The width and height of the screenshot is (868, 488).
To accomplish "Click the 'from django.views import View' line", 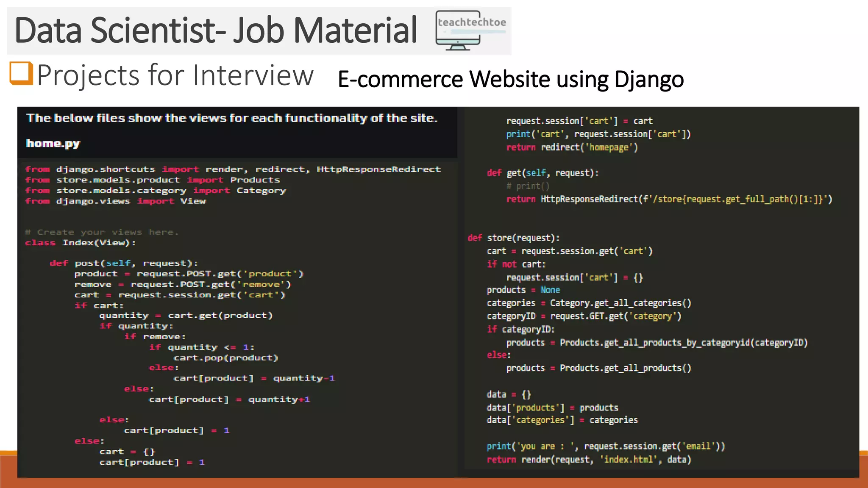I will pyautogui.click(x=116, y=201).
